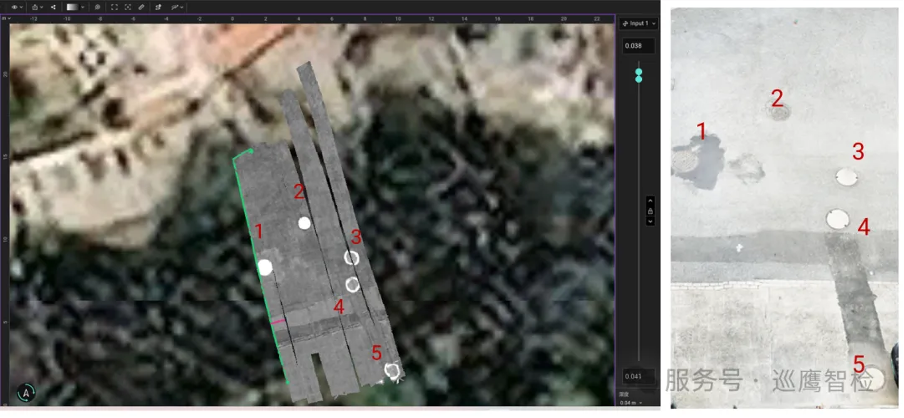Toggle the eye visibility icon in toolbar
This screenshot has width=904, height=418.
coord(14,6)
